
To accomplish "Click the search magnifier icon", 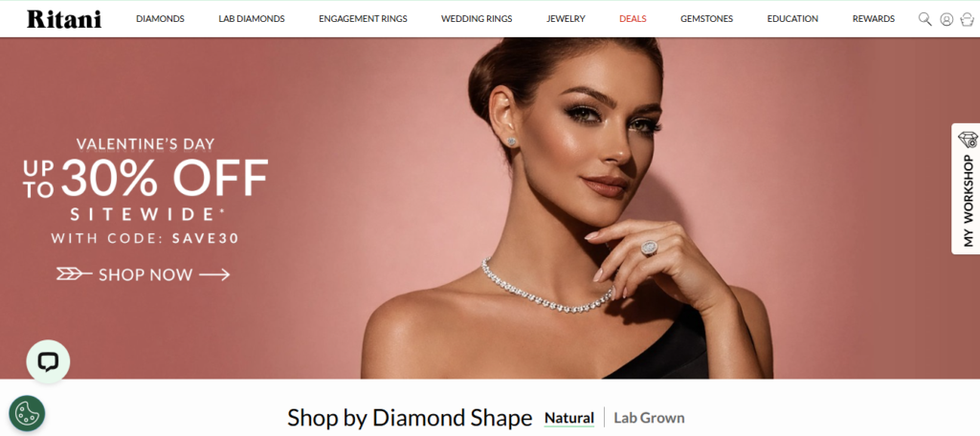I will pyautogui.click(x=924, y=19).
